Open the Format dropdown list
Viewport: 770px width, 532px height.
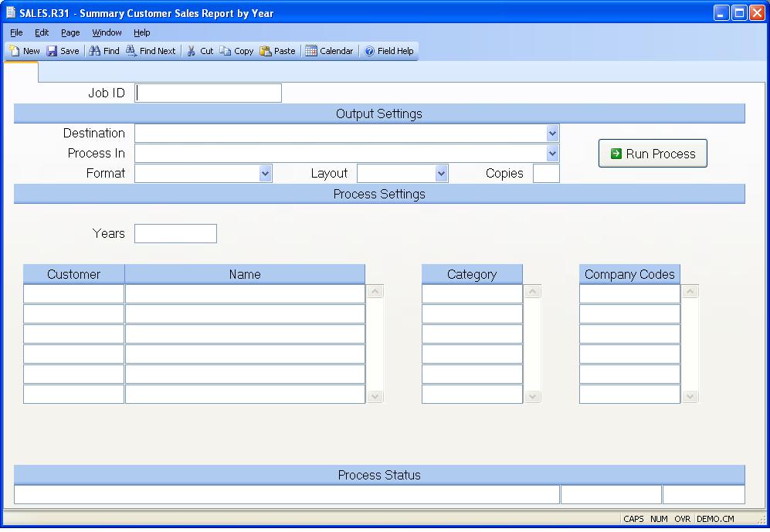tap(265, 174)
